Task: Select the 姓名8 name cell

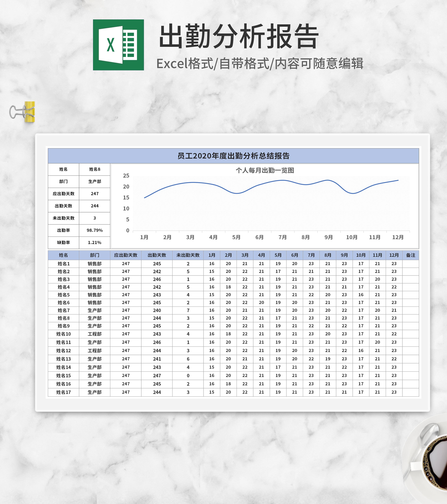Action: click(95, 169)
